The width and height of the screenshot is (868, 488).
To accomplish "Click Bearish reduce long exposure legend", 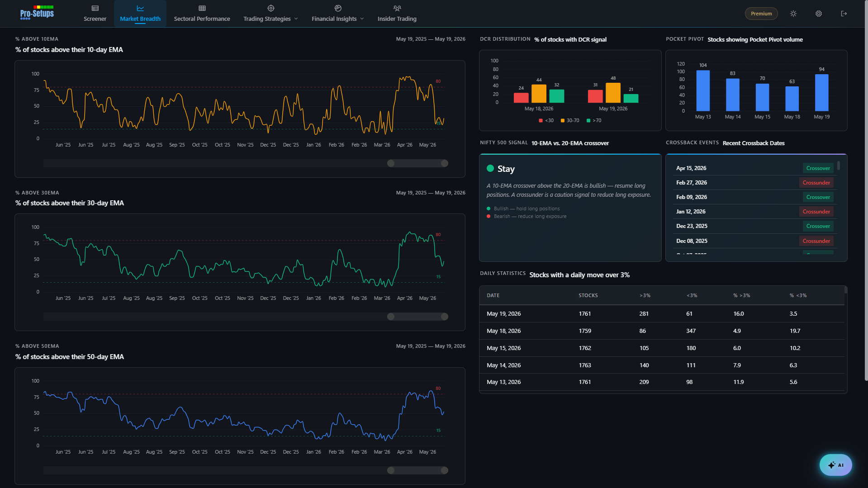I will tap(526, 217).
